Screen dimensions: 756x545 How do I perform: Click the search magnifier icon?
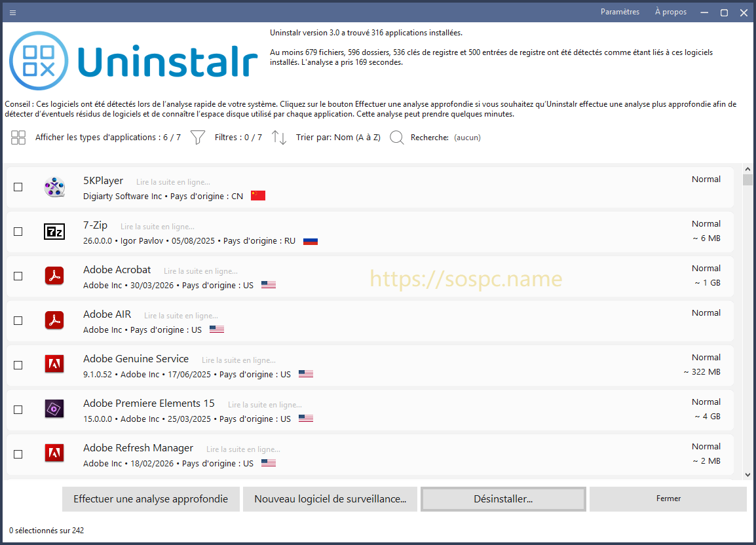396,138
